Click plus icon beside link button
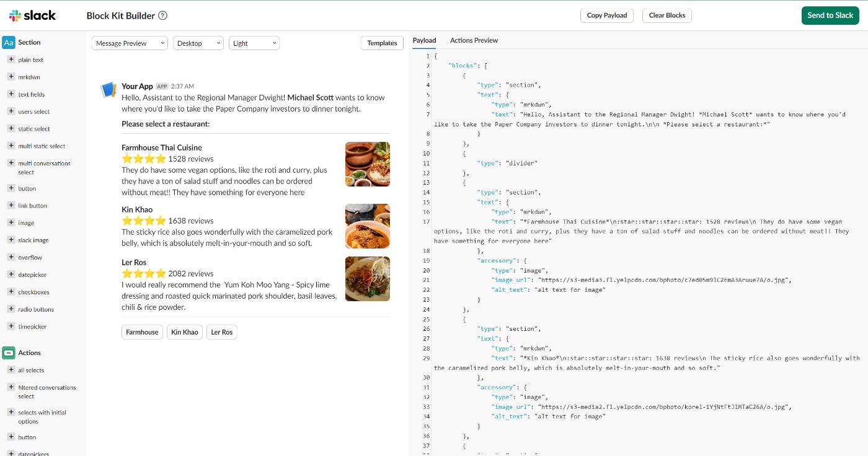 (x=11, y=205)
